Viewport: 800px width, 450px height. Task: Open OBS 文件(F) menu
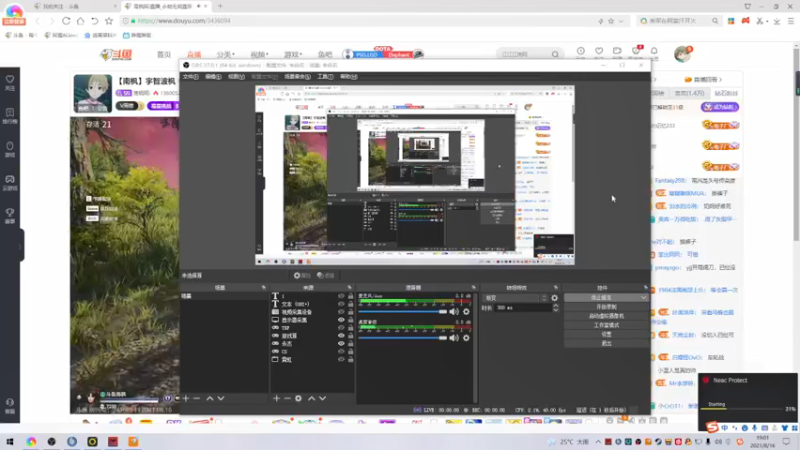coord(190,77)
